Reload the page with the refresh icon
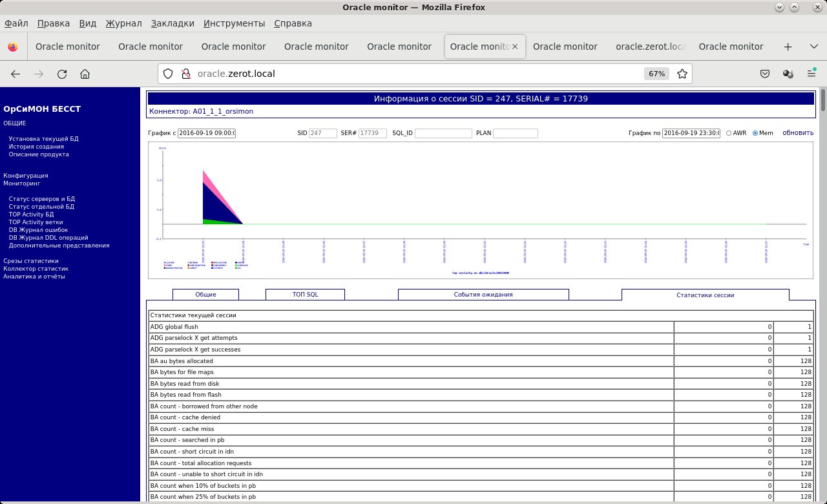 [62, 74]
